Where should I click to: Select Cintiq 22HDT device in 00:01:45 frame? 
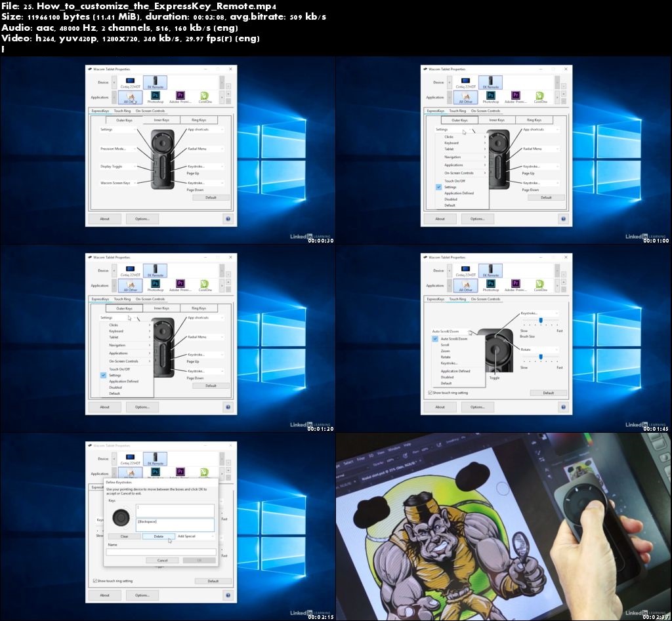point(465,271)
